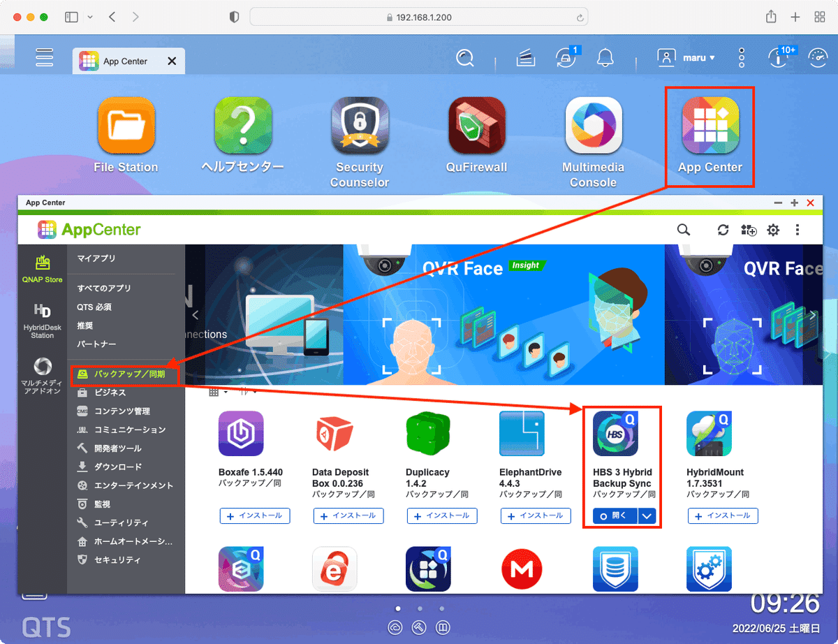The height and width of the screenshot is (644, 838).
Task: Open the background tasks icon in top bar
Action: coord(526,59)
